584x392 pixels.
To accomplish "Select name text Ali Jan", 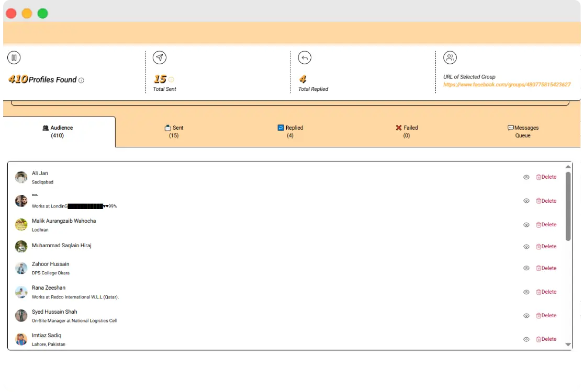I will coord(40,174).
